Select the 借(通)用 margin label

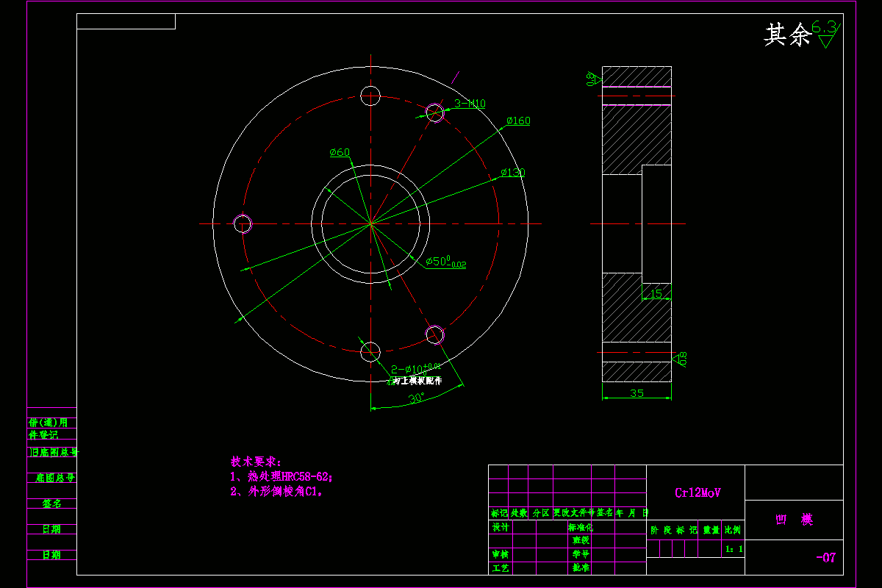(48, 423)
